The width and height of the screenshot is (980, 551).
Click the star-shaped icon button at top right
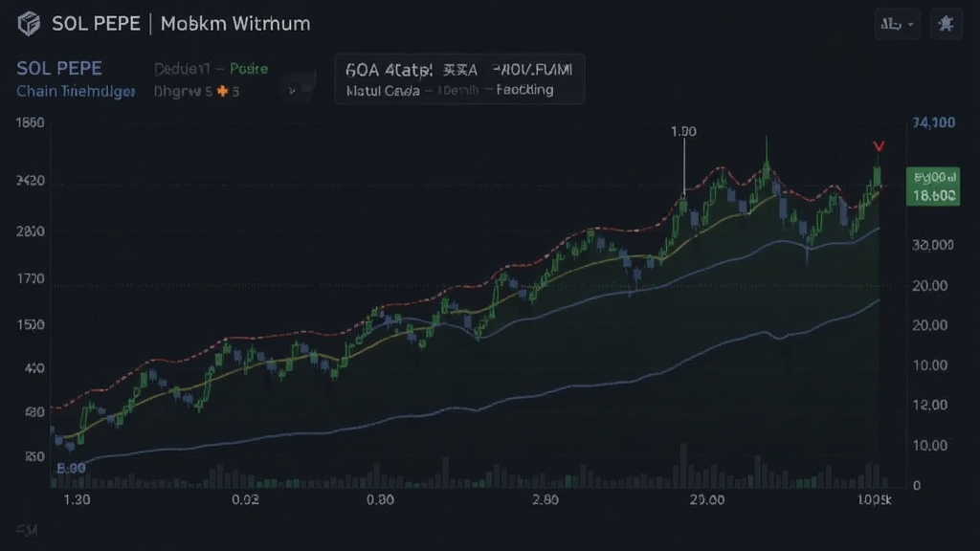tap(946, 24)
